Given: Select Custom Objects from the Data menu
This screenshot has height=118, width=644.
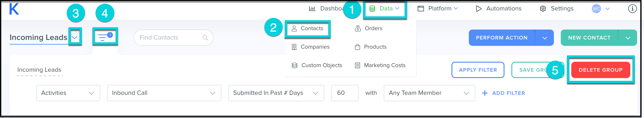Looking at the screenshot, I should (x=322, y=65).
